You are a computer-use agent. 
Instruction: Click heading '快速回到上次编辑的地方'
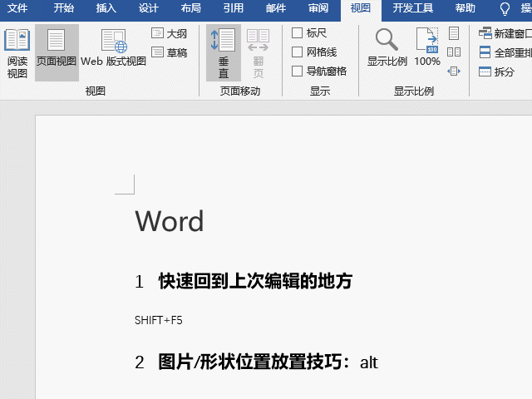tap(255, 281)
